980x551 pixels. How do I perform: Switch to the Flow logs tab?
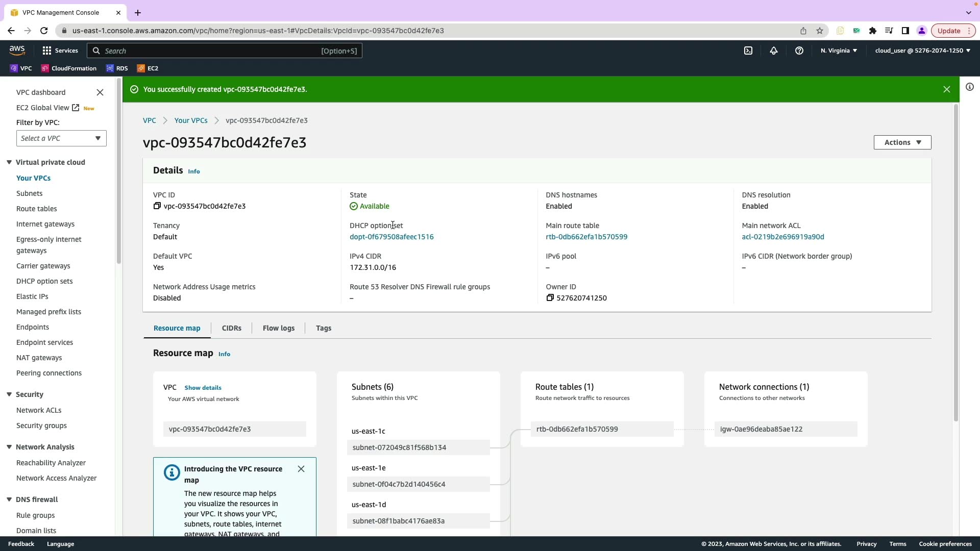click(x=278, y=328)
